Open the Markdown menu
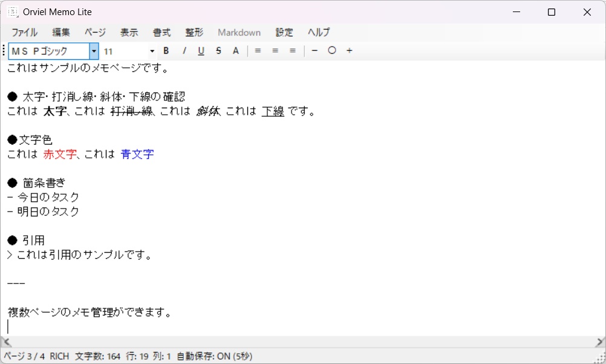Image resolution: width=606 pixels, height=364 pixels. point(239,33)
